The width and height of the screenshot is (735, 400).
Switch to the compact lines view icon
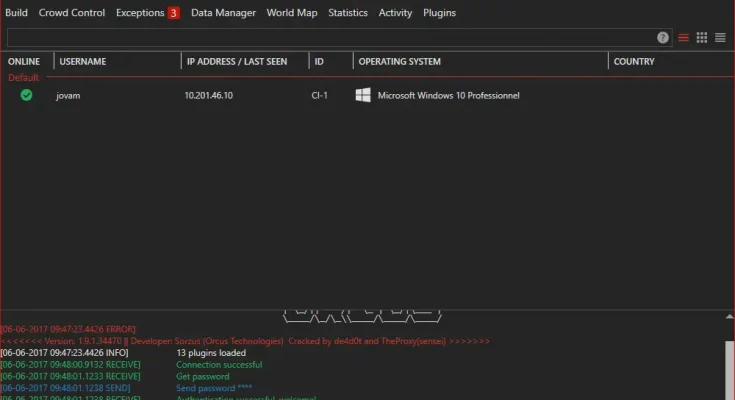tap(720, 37)
